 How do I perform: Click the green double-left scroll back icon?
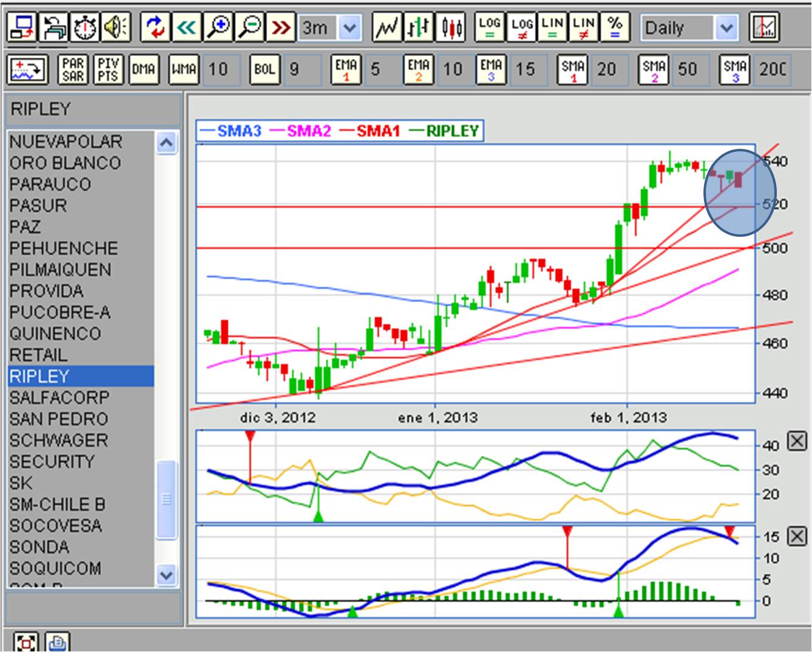(186, 27)
